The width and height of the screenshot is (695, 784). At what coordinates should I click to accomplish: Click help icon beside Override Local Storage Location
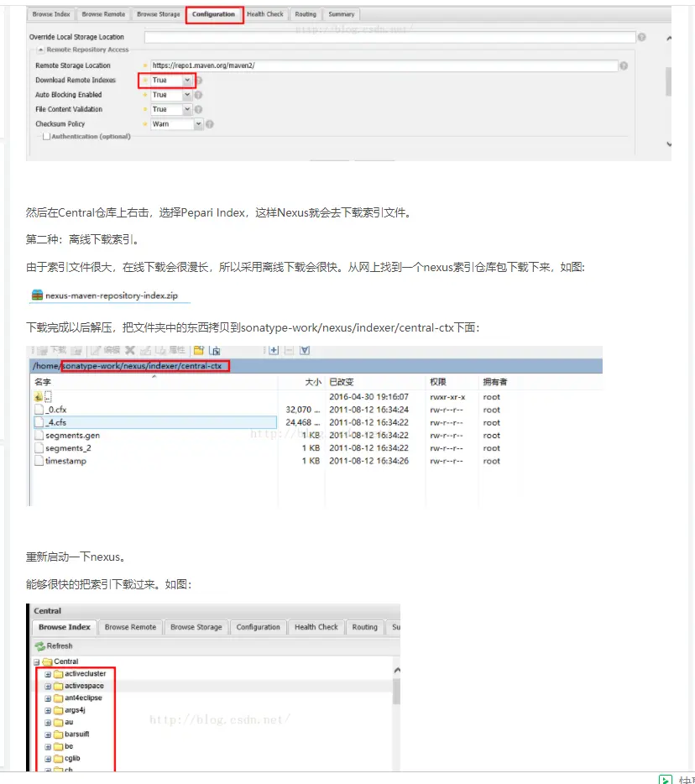(641, 37)
